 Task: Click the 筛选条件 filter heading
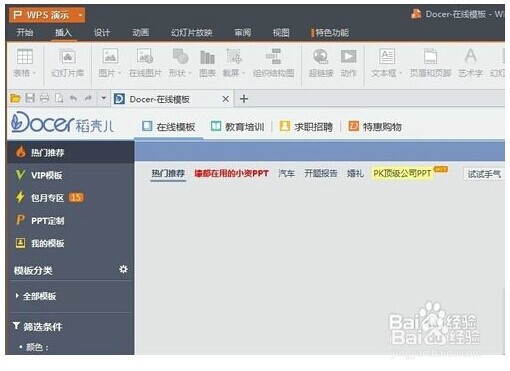point(38,327)
